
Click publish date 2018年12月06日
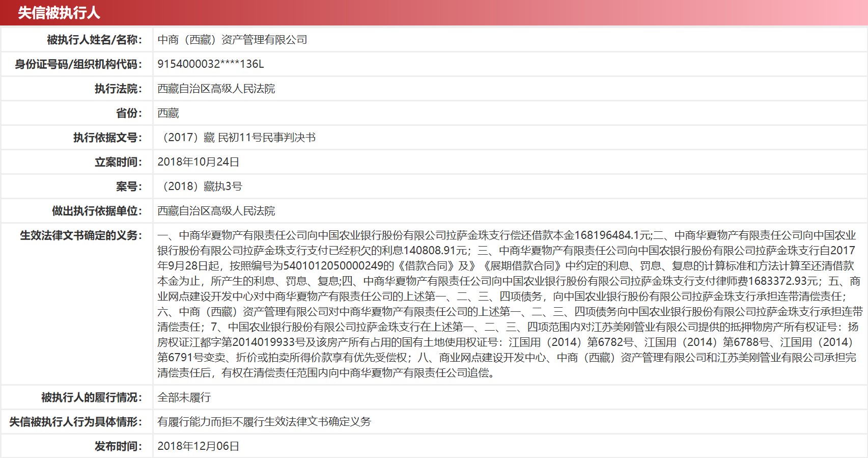(x=198, y=446)
